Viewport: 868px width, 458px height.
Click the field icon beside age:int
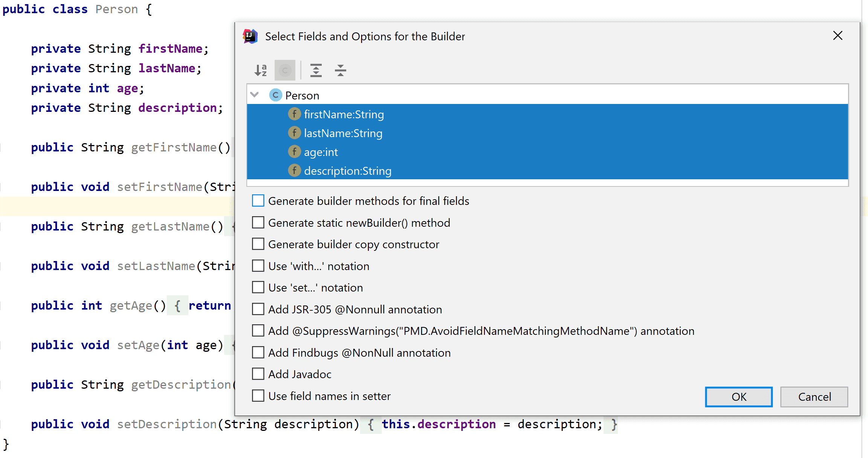(294, 152)
